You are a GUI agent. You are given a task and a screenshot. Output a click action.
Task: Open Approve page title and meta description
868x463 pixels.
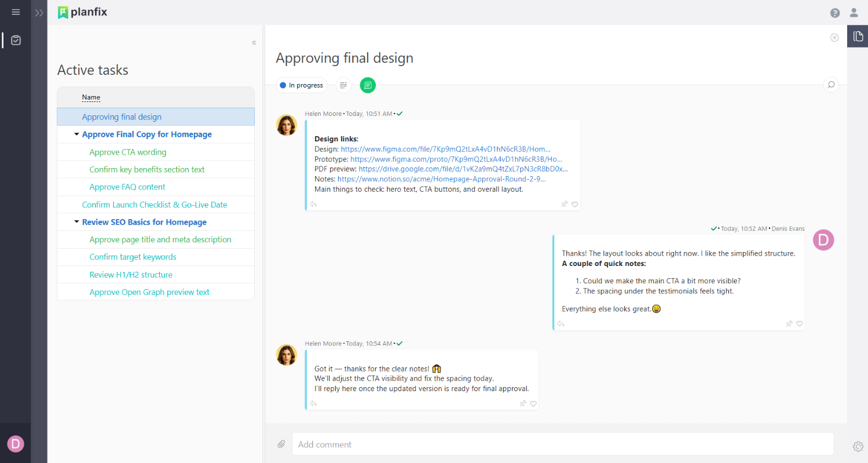160,239
